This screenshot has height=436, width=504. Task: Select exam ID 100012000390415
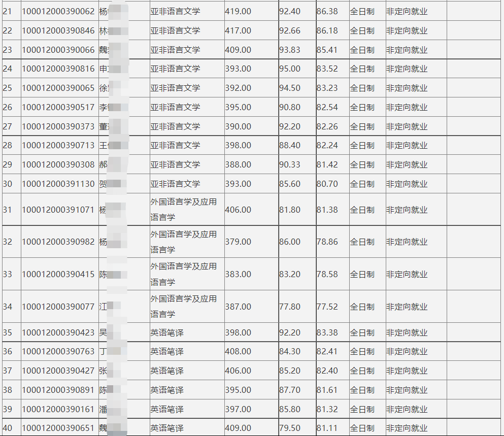tap(58, 274)
